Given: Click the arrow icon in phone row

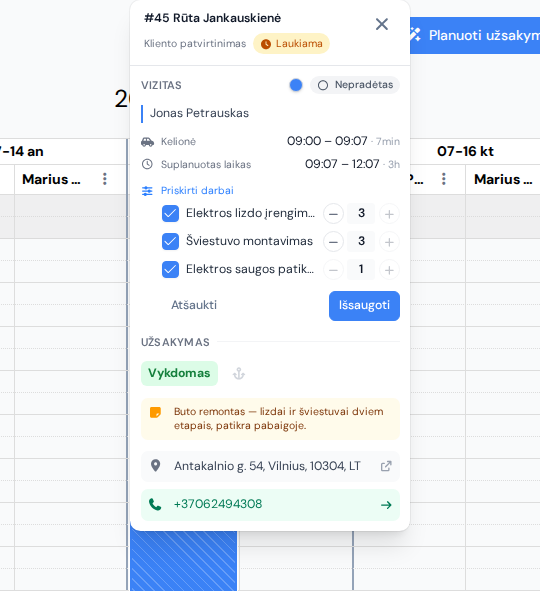Looking at the screenshot, I should [386, 505].
